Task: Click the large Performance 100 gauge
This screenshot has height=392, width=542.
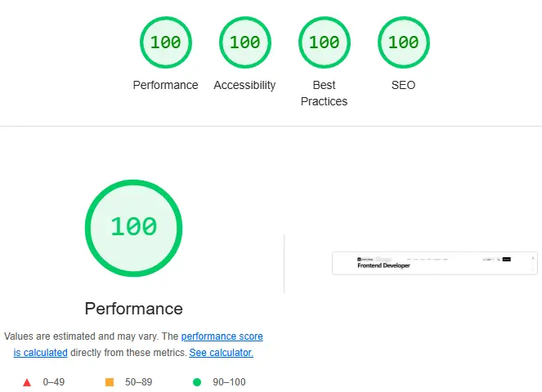Action: pos(133,226)
